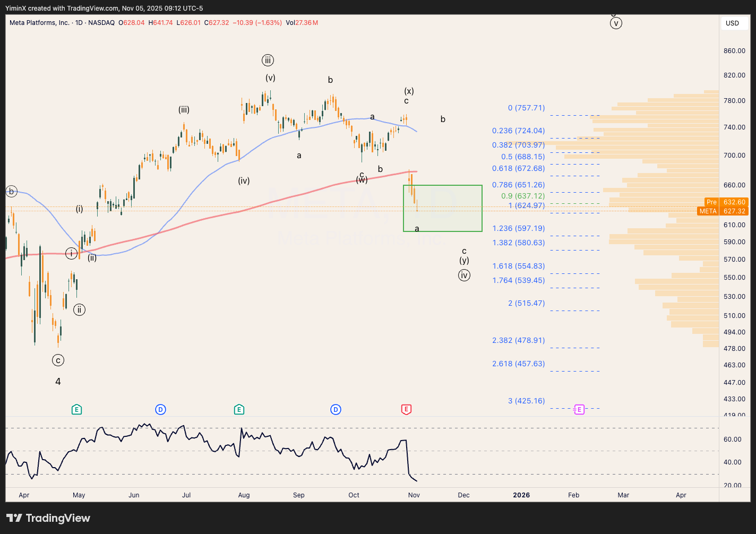
Task: Click the (iii) parenthesized wave label
Action: click(x=184, y=110)
